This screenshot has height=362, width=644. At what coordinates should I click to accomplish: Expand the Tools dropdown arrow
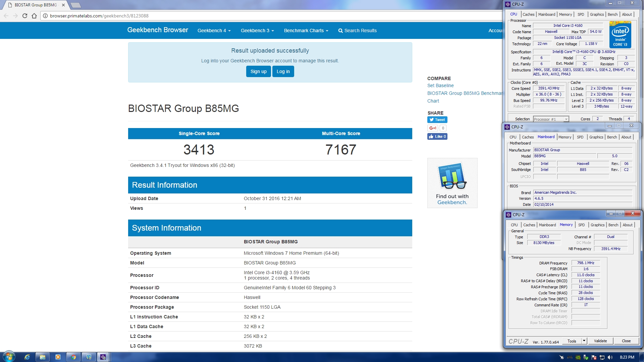pos(584,341)
